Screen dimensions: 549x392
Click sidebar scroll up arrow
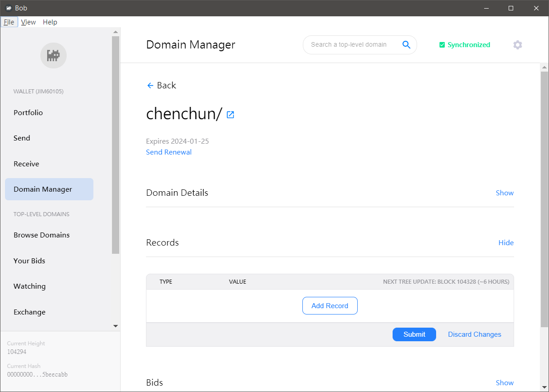[x=116, y=32]
